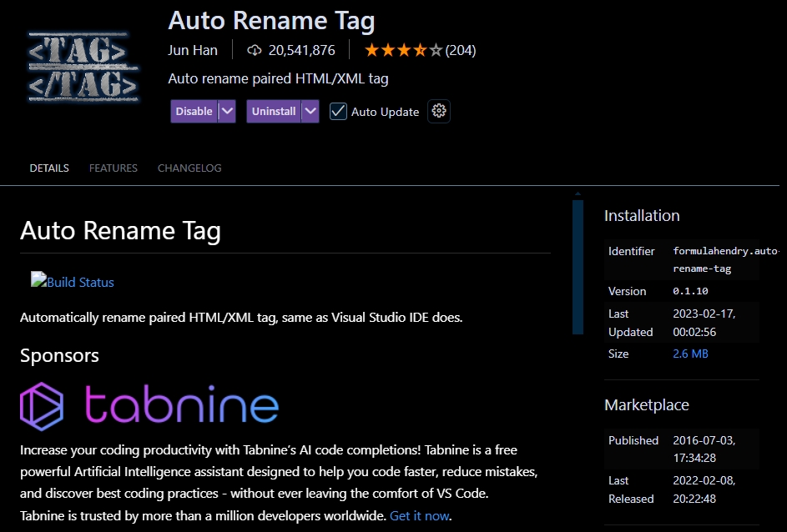The width and height of the screenshot is (787, 532).
Task: Click the Last Updated date 2023-02-17
Action: coord(704,323)
